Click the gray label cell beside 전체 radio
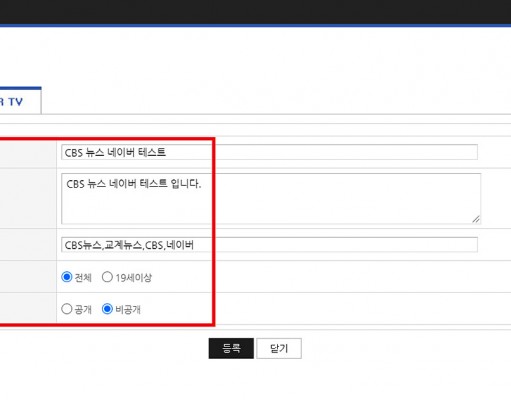The image size is (511, 400). click(28, 277)
